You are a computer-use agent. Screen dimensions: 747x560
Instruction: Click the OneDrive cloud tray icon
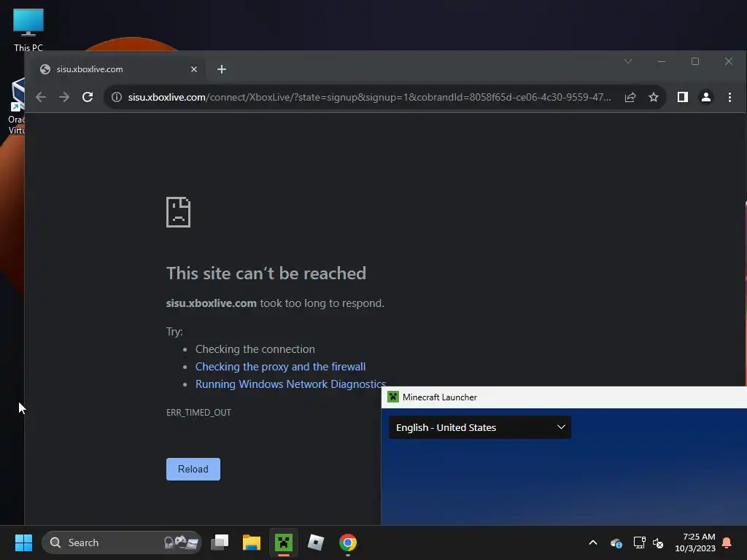[616, 542]
